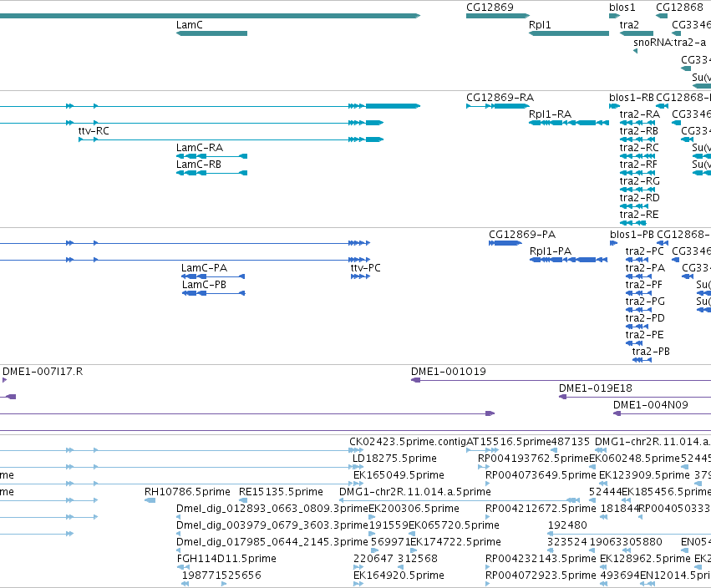Select the CG12869-RA transcript label
The height and width of the screenshot is (588, 711).
500,98
